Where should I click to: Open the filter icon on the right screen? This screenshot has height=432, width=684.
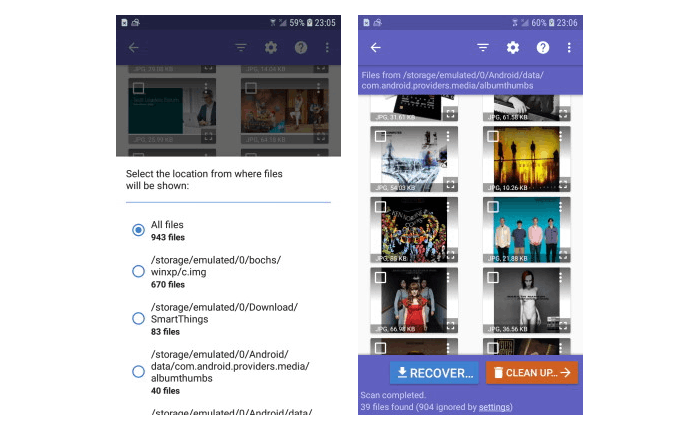482,48
